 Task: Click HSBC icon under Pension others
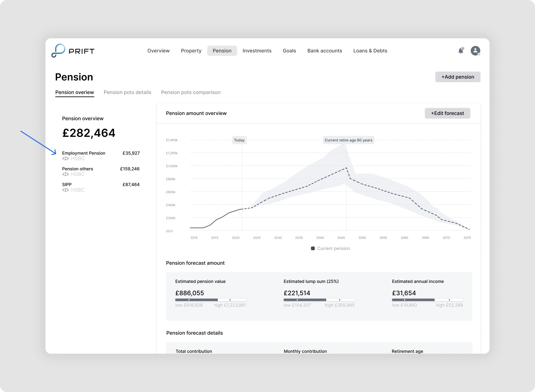[66, 174]
